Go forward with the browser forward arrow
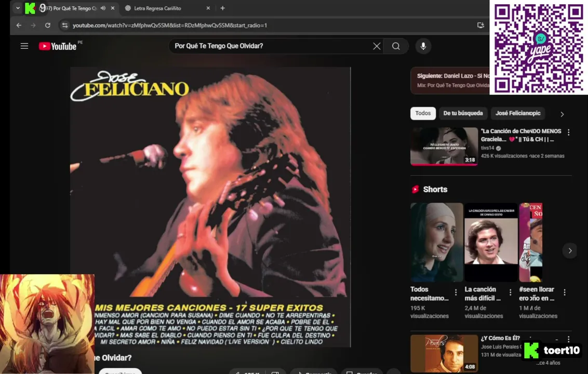Image resolution: width=588 pixels, height=374 pixels. (33, 25)
